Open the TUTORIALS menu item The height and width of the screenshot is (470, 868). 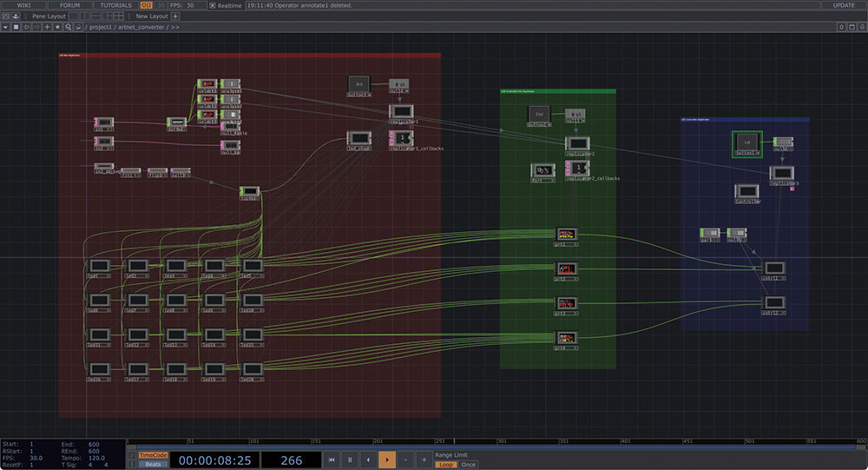pos(115,5)
